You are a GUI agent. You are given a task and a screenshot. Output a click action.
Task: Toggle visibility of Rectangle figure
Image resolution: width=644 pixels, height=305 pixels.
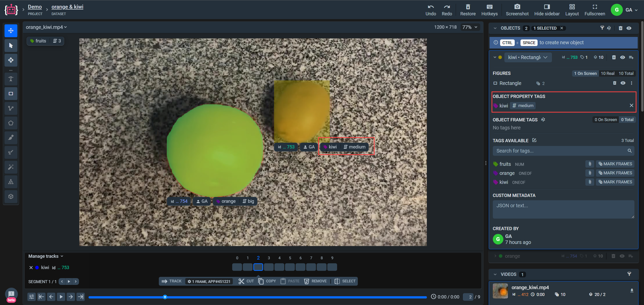623,83
